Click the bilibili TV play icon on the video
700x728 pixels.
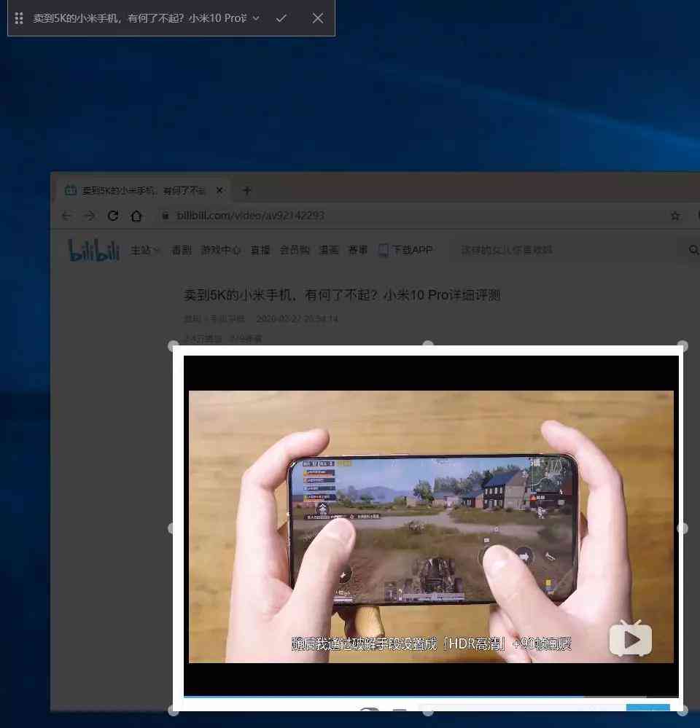[630, 638]
